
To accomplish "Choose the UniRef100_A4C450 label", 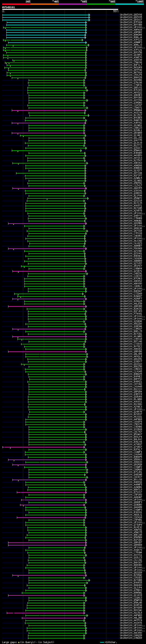I will pyautogui.click(x=131, y=633).
